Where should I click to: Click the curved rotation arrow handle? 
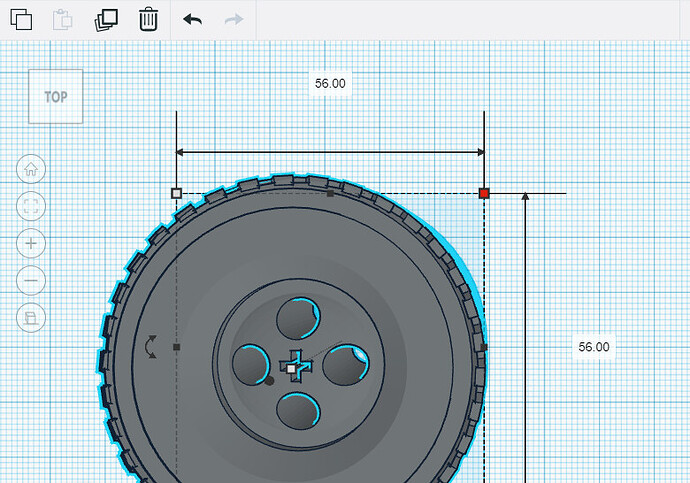point(150,347)
